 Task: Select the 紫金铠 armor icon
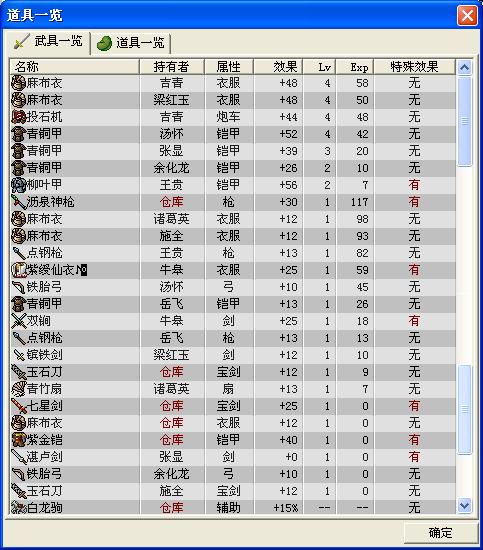click(x=19, y=440)
